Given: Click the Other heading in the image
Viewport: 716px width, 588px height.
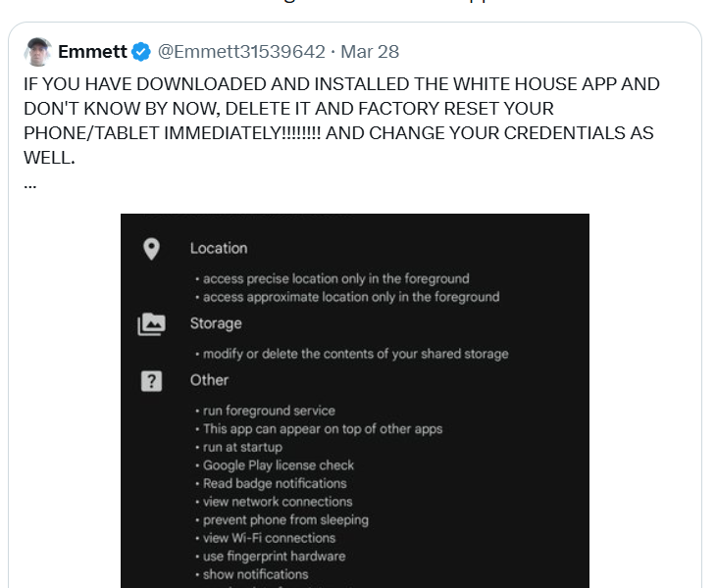Looking at the screenshot, I should tap(209, 380).
